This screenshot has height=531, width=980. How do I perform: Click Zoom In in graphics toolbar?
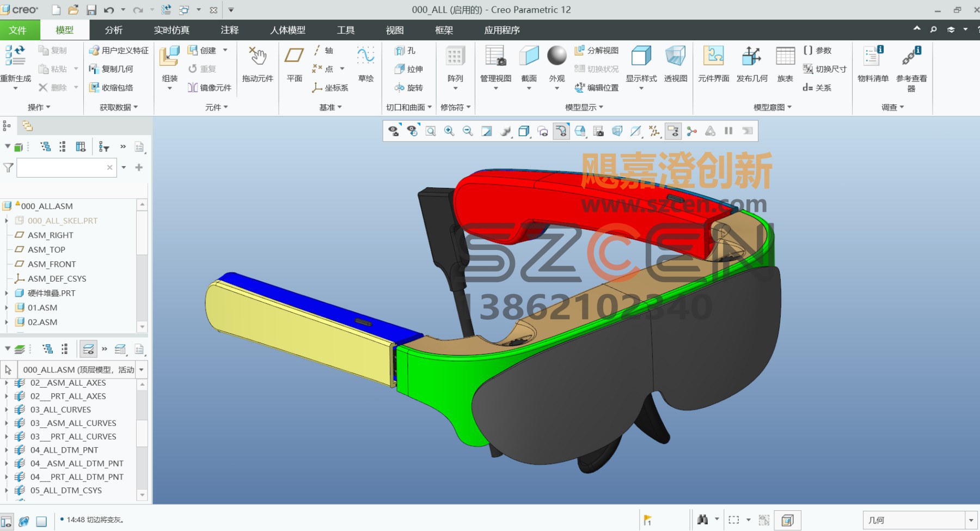(x=449, y=131)
